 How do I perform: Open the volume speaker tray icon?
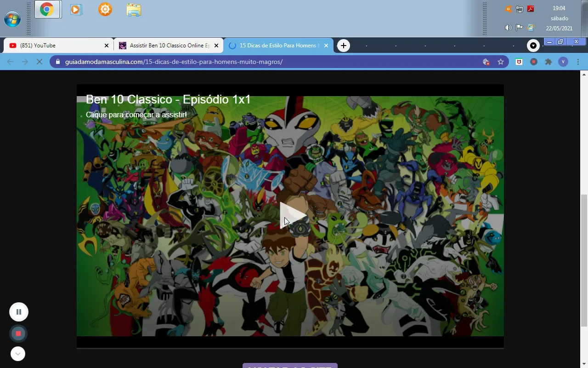[508, 28]
